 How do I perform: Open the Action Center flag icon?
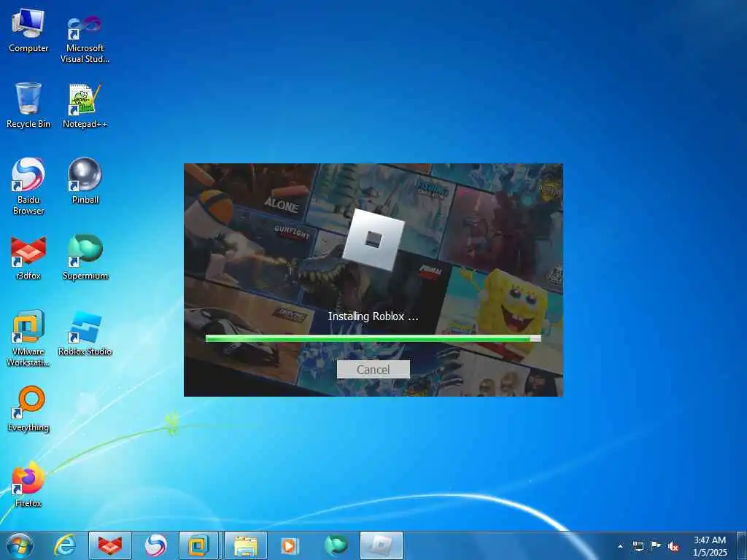pyautogui.click(x=656, y=546)
